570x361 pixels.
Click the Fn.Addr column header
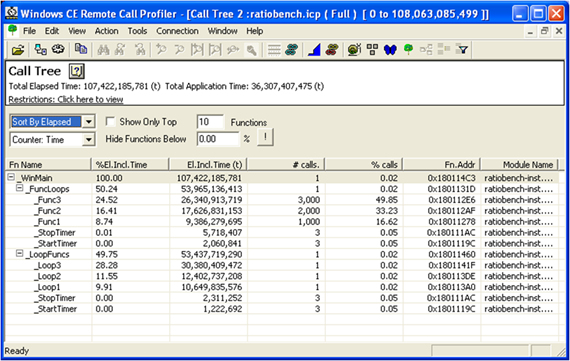(442, 165)
